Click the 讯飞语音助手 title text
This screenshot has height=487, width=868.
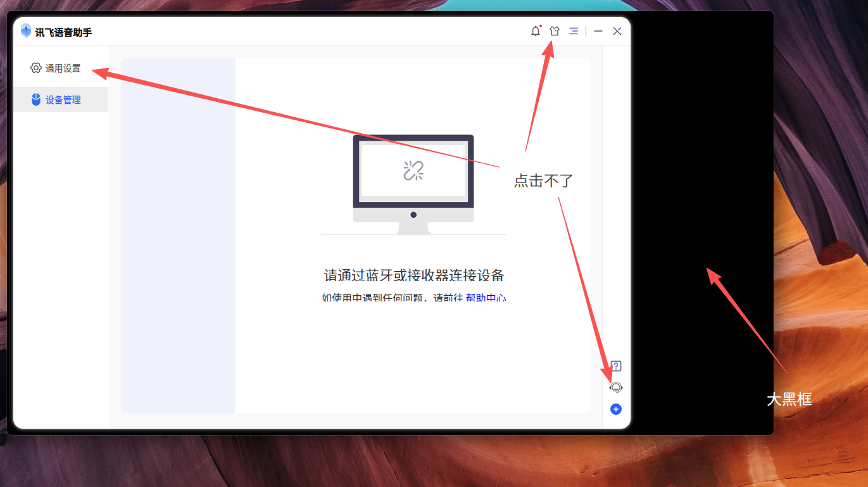(63, 32)
